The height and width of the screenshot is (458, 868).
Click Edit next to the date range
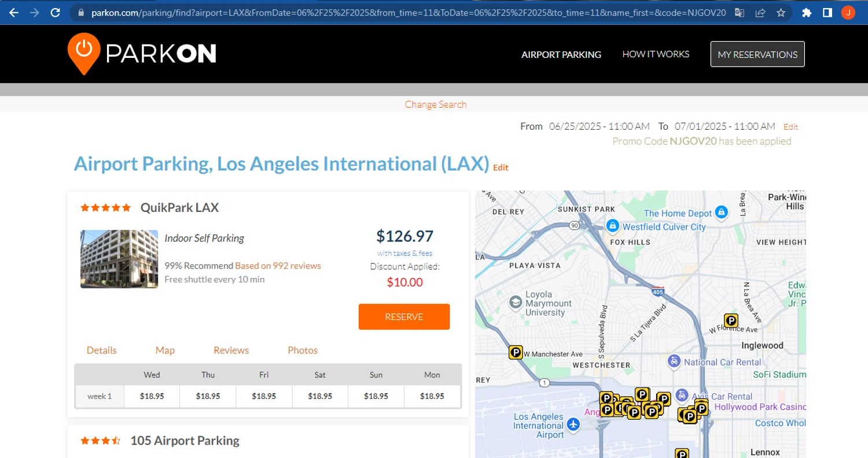pyautogui.click(x=790, y=127)
